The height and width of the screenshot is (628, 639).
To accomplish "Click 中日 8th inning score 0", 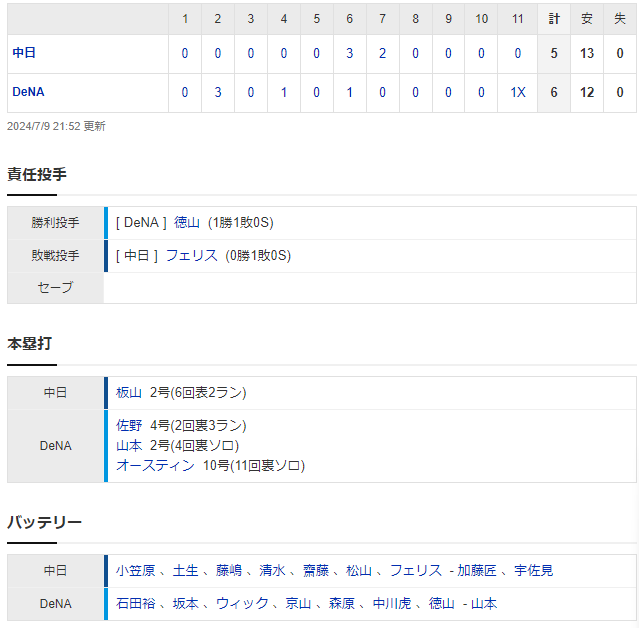I will (x=415, y=53).
